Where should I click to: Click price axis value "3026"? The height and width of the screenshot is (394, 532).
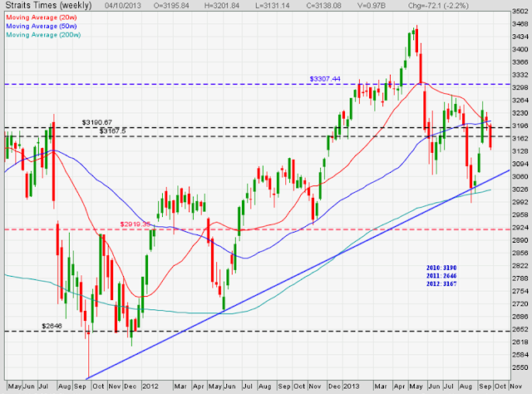coord(520,190)
